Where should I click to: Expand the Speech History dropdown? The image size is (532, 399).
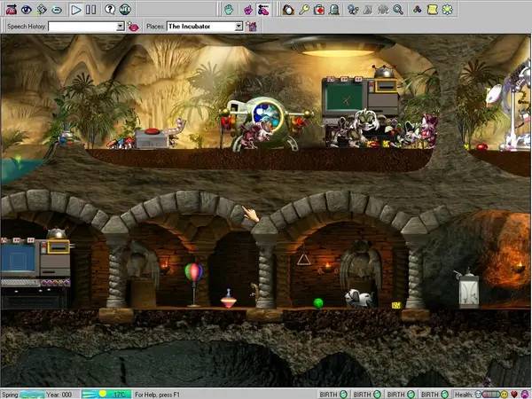(121, 27)
